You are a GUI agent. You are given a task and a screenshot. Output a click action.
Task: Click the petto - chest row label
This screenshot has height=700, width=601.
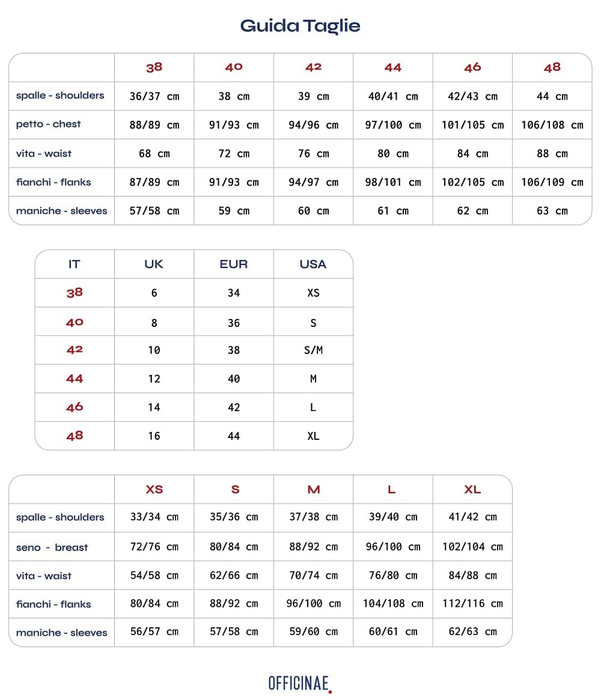pos(48,124)
